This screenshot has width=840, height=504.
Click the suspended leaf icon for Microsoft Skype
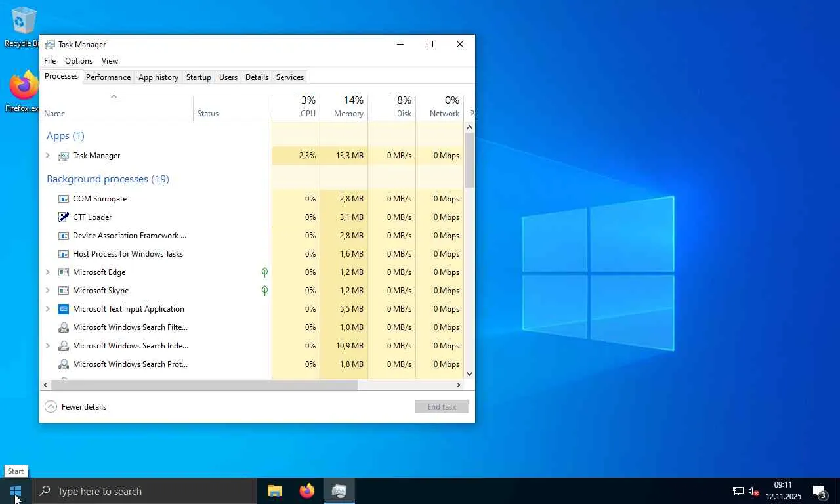click(x=264, y=290)
